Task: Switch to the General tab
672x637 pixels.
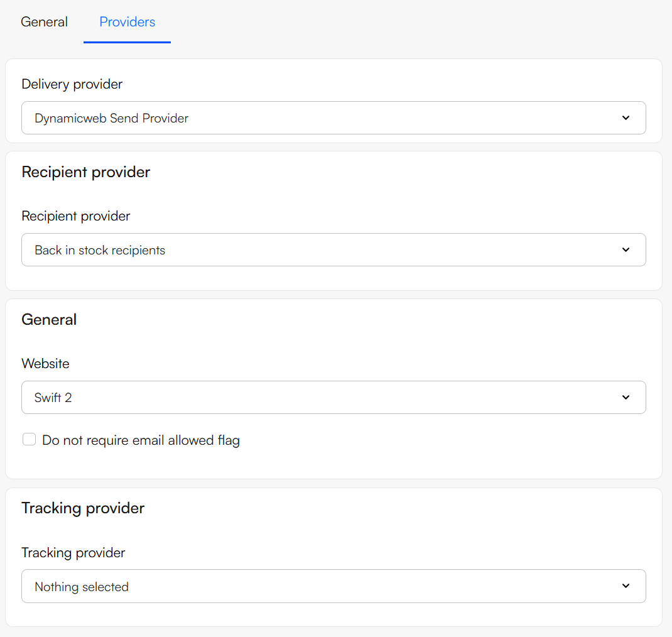Action: point(44,22)
